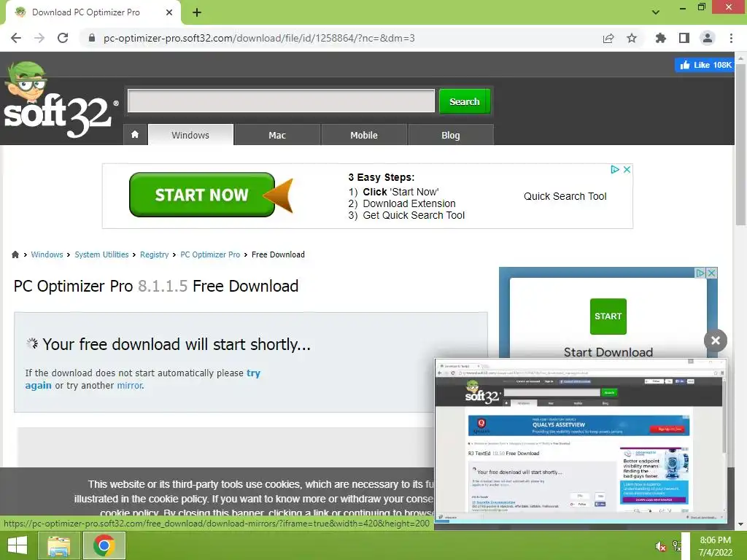Select the Mobile navigation tab
Screen dimensions: 747x560
(x=364, y=135)
